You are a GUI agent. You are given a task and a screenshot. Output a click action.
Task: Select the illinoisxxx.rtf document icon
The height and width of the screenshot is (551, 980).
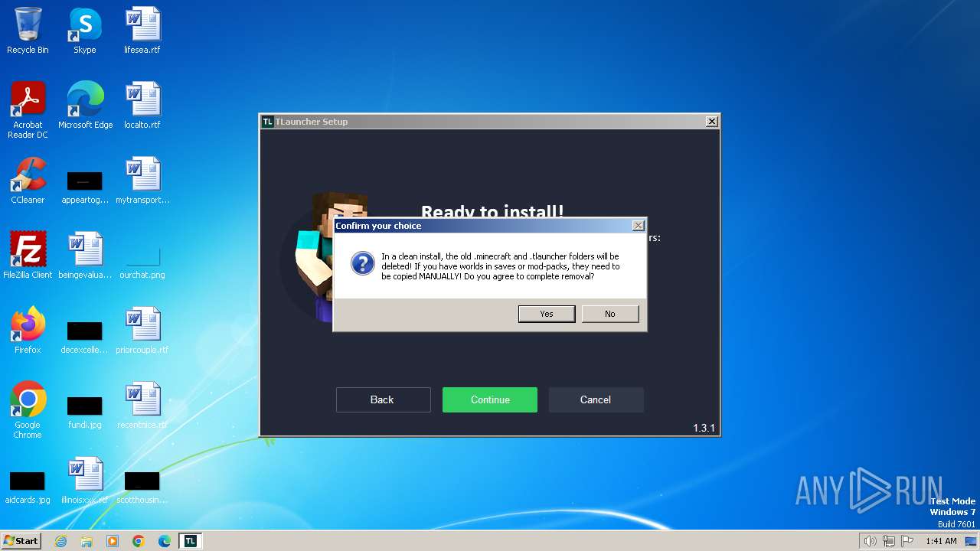[x=85, y=481]
